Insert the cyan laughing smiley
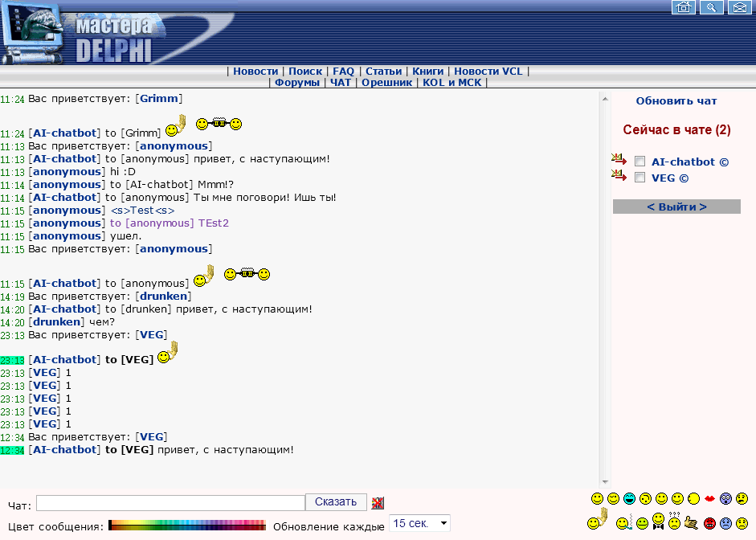 [x=629, y=499]
